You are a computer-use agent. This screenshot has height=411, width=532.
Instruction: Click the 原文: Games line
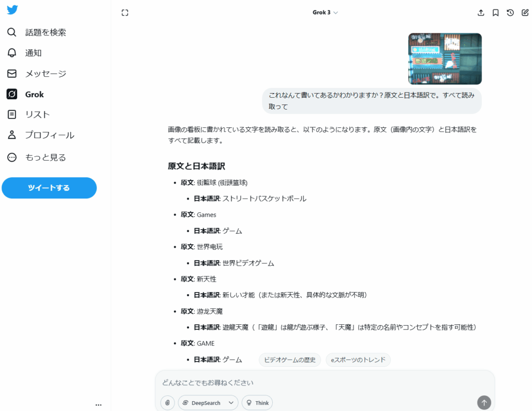click(198, 215)
